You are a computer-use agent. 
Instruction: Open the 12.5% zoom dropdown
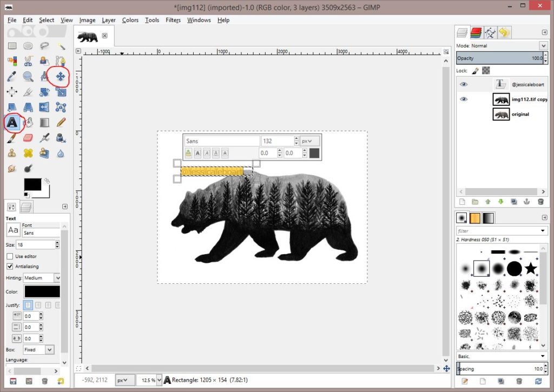(159, 380)
